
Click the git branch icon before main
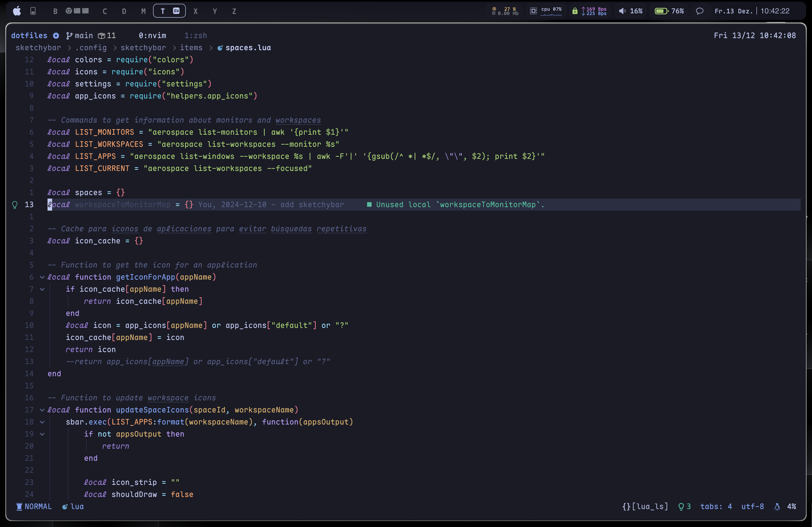click(69, 35)
